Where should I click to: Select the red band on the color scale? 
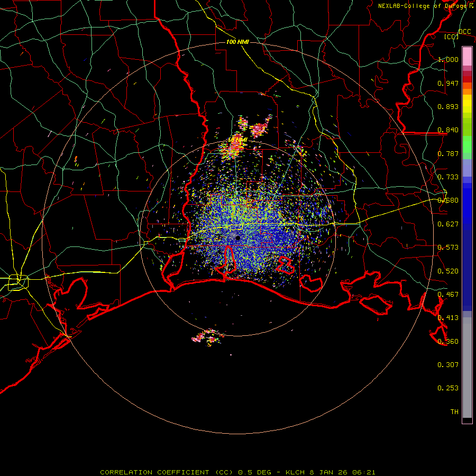[x=467, y=79]
